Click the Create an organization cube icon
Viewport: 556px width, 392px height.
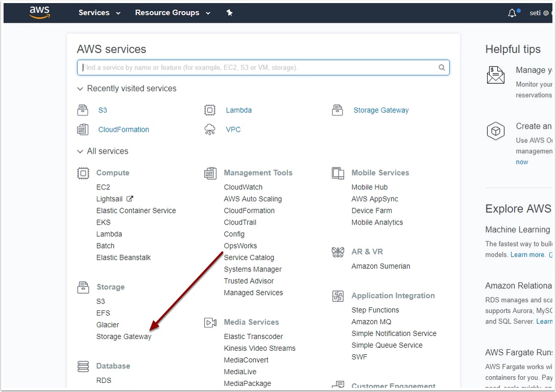pos(496,131)
